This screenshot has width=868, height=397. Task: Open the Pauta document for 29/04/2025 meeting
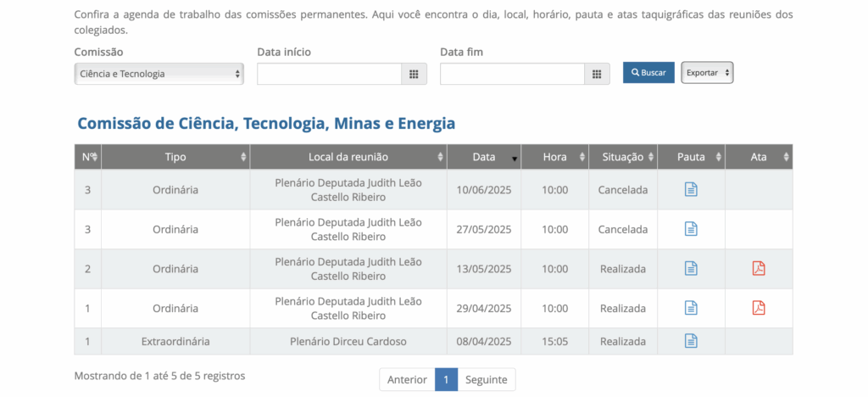point(691,308)
